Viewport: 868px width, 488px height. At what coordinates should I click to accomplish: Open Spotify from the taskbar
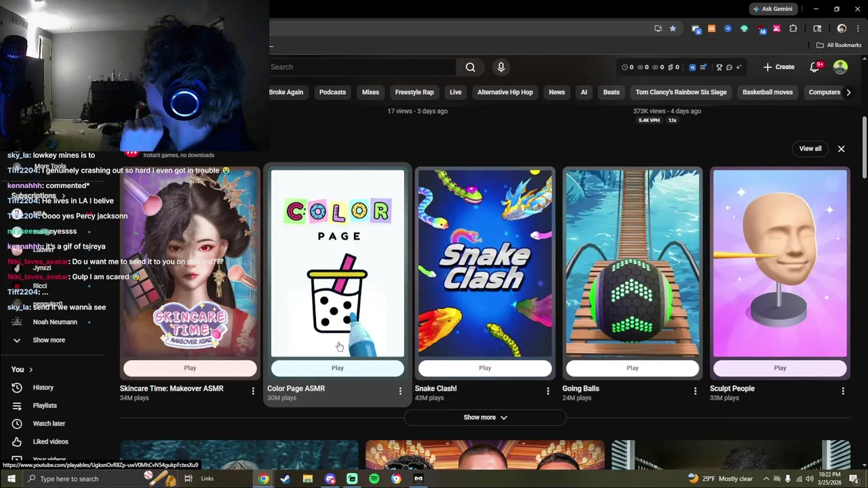coord(374,479)
